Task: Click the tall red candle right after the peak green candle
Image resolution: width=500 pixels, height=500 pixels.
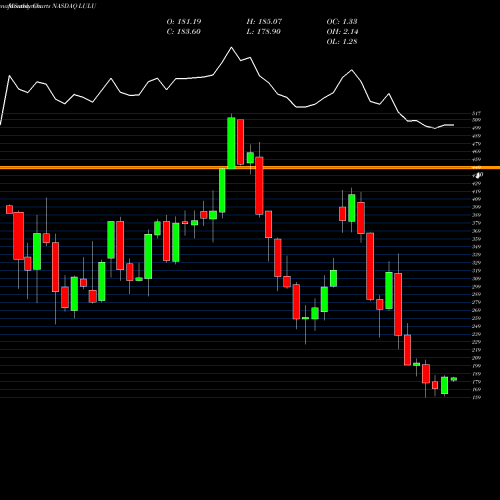Action: tap(240, 142)
